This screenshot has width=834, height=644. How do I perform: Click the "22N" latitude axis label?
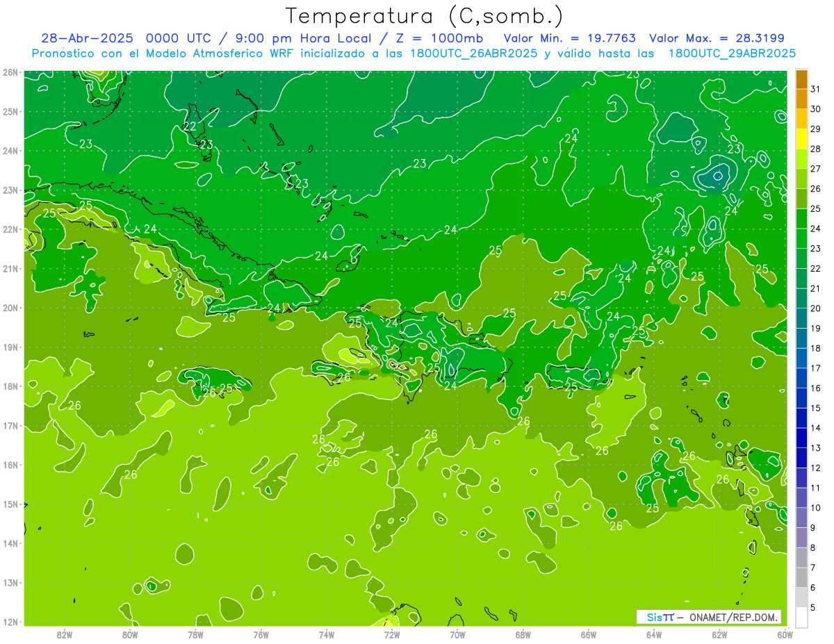(x=10, y=229)
